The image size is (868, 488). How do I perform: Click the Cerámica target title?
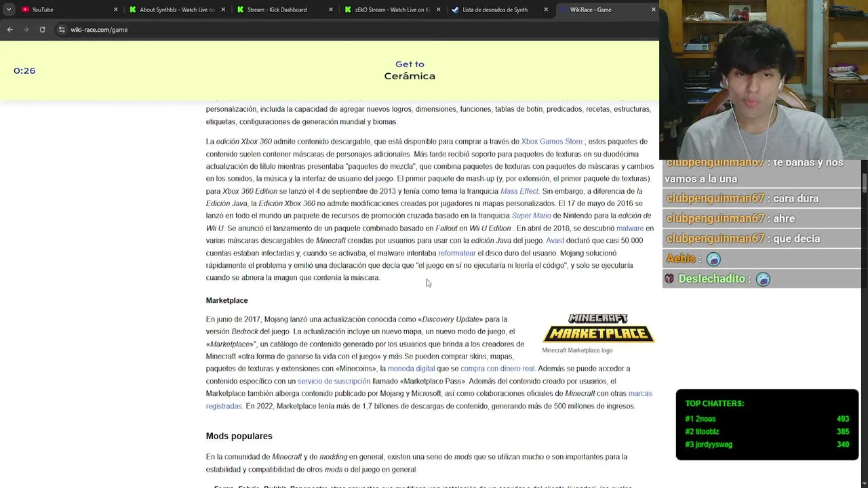(x=410, y=76)
